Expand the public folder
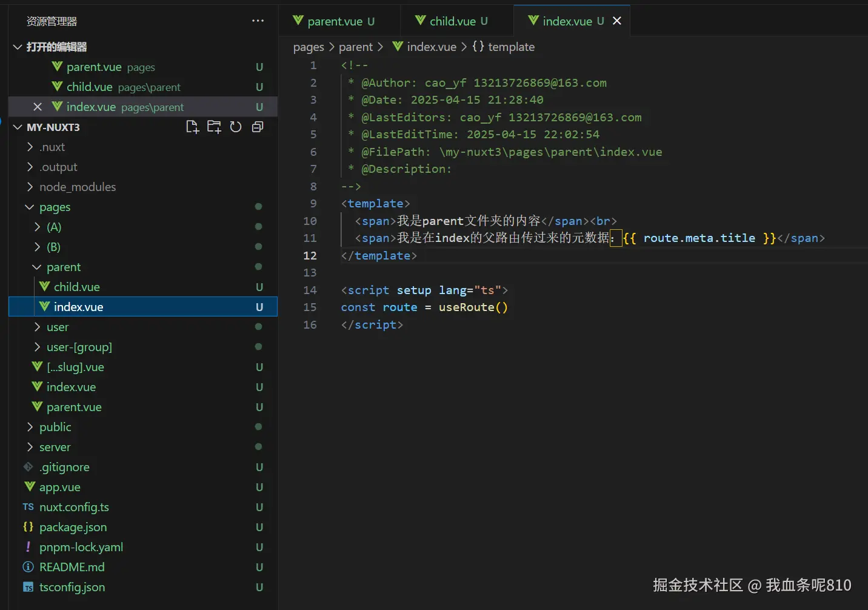868x610 pixels. tap(143, 427)
